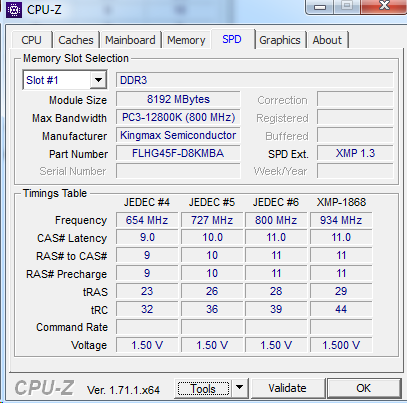Click the tRAS value 26

212,291
